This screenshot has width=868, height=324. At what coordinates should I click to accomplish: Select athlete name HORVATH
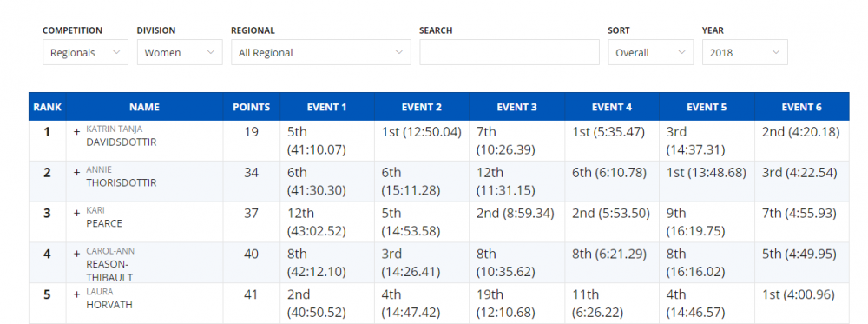click(109, 305)
